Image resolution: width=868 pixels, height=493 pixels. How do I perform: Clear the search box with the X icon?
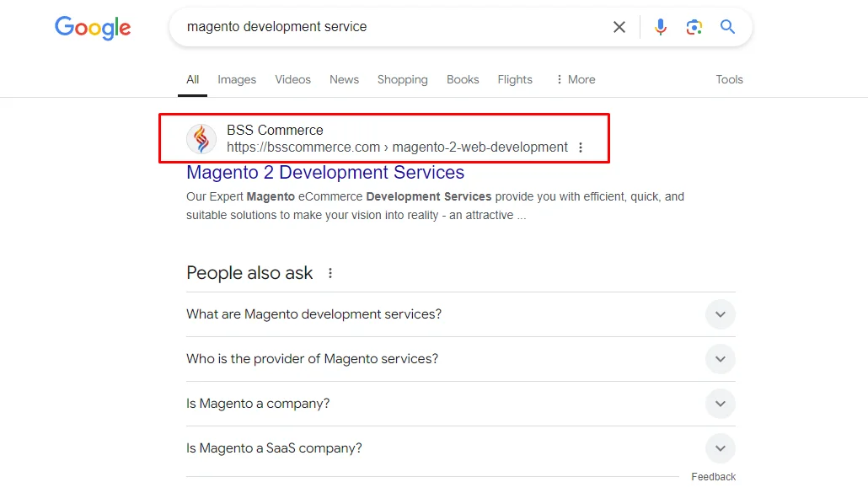pos(619,27)
